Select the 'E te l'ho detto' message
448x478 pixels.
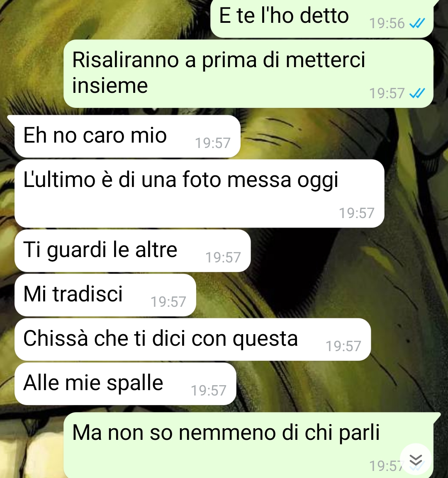pos(322,18)
